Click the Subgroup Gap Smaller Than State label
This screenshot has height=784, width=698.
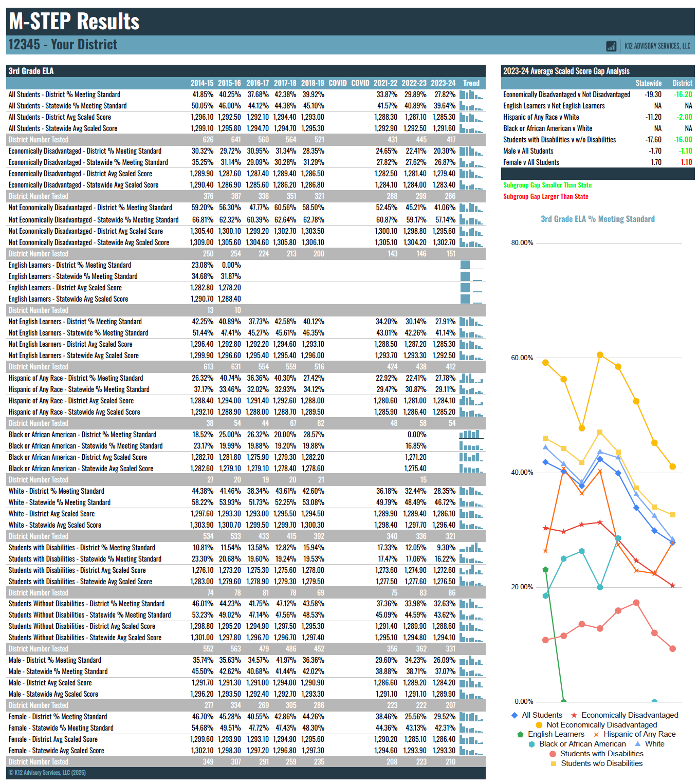click(547, 185)
